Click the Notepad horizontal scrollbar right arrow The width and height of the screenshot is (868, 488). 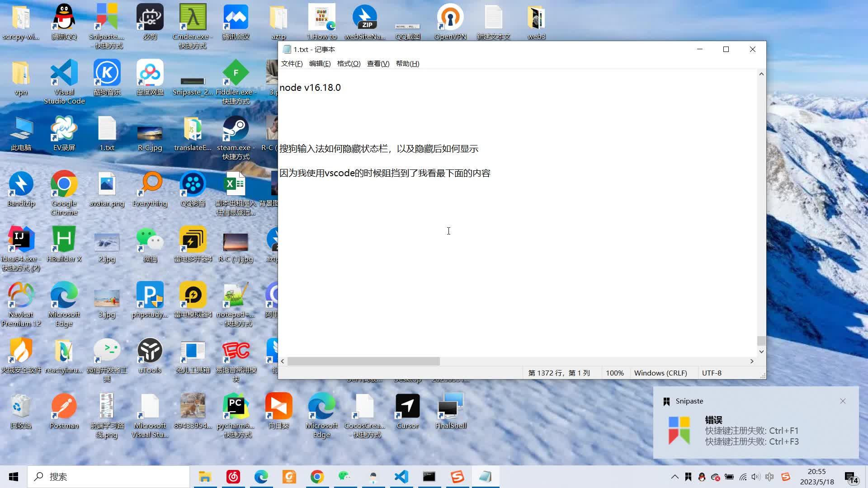point(752,361)
